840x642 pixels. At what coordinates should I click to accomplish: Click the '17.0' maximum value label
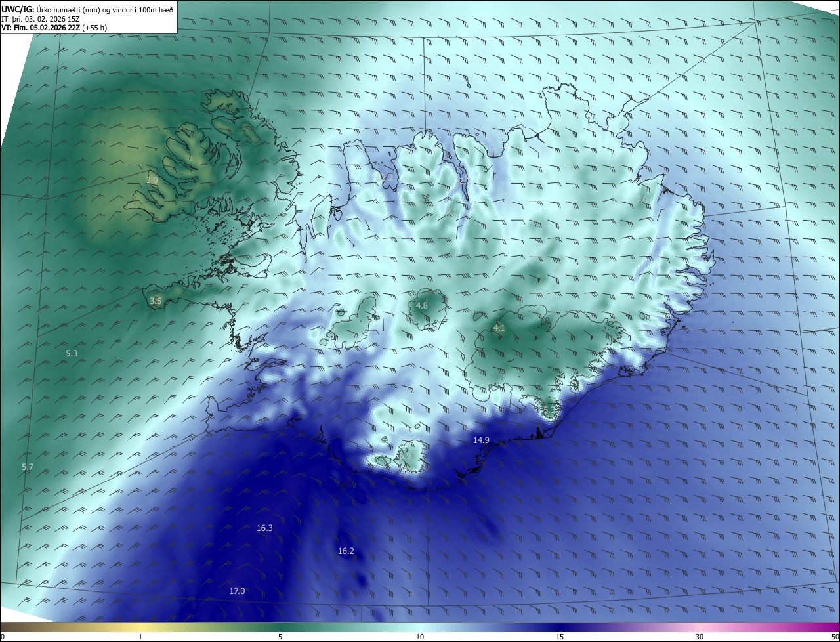click(237, 591)
